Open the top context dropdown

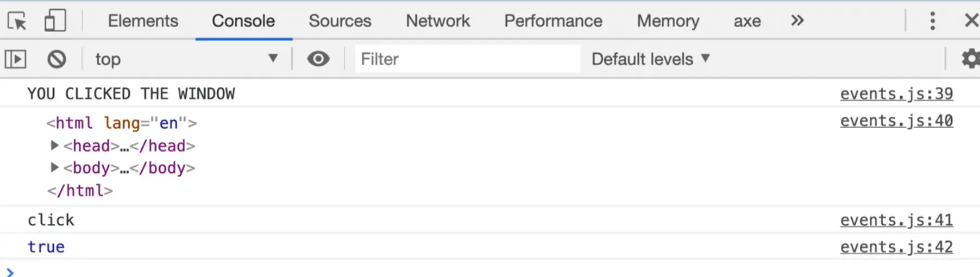pyautogui.click(x=186, y=59)
